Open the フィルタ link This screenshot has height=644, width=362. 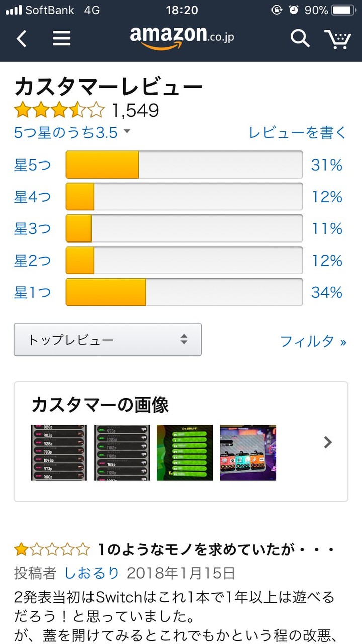[x=313, y=341]
